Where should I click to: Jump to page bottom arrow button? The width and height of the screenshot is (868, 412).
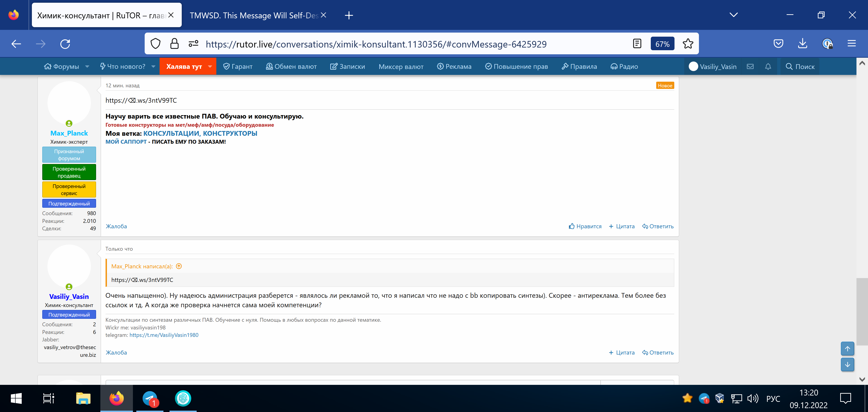click(847, 364)
